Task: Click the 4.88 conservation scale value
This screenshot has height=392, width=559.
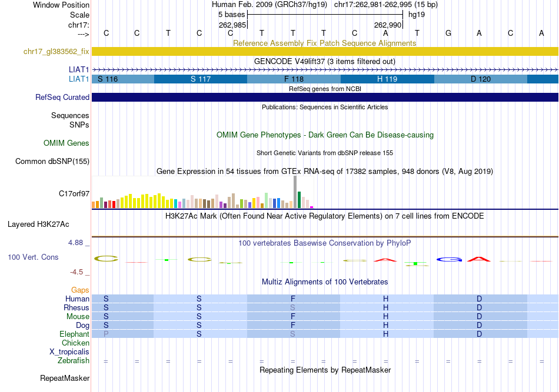Action: pos(75,243)
